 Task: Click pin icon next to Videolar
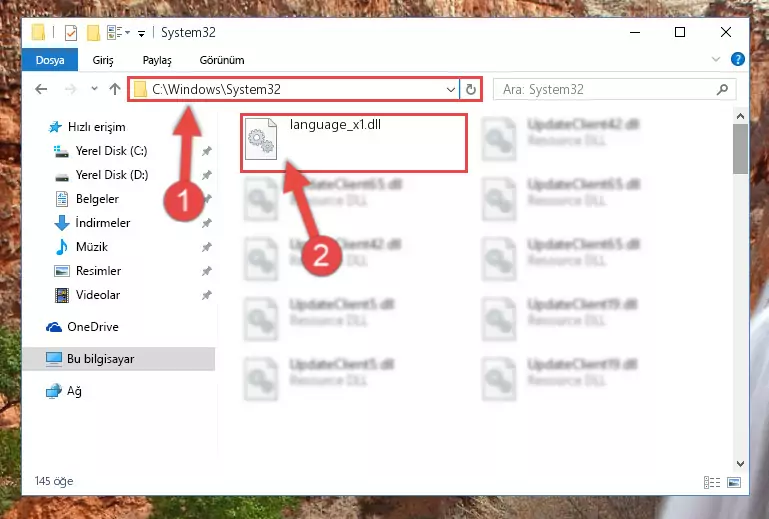click(x=206, y=295)
